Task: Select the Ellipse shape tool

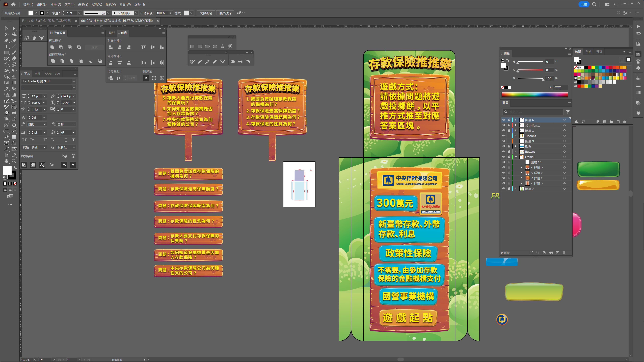Action: tap(207, 46)
